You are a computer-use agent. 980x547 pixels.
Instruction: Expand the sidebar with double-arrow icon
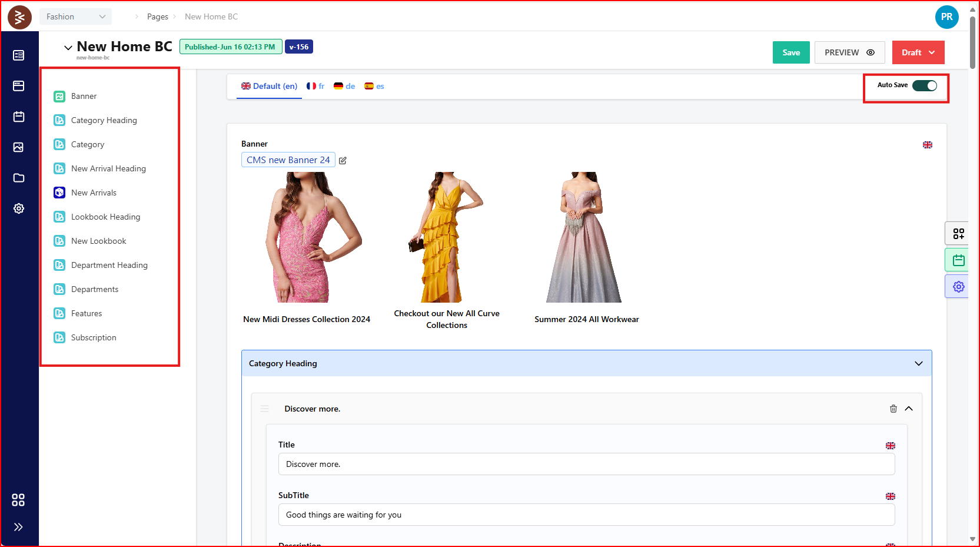pos(18,527)
